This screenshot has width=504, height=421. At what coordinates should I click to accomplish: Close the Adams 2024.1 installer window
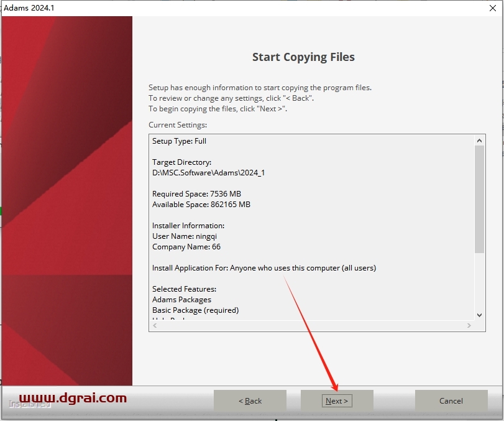tap(493, 8)
